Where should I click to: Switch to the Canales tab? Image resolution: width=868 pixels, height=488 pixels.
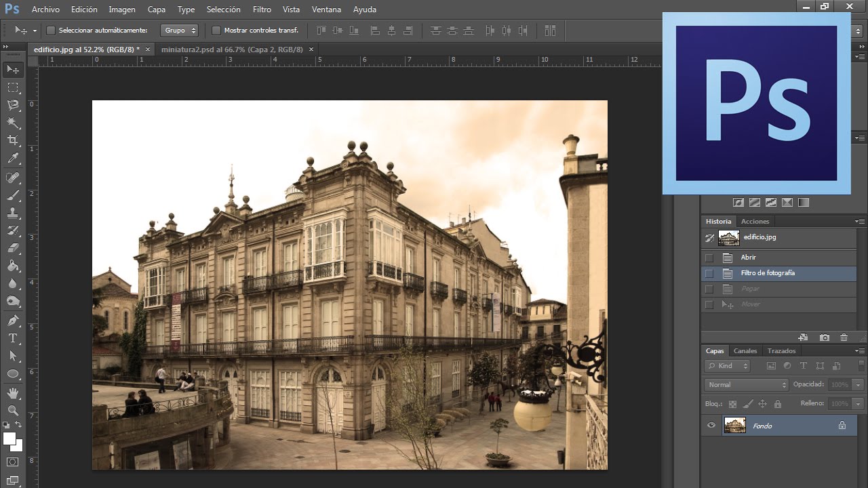(x=745, y=351)
